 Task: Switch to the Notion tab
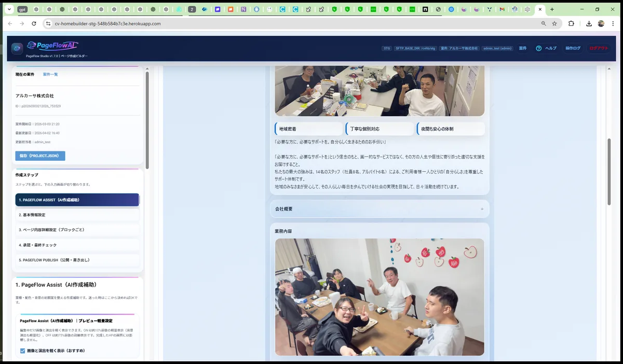(425, 9)
